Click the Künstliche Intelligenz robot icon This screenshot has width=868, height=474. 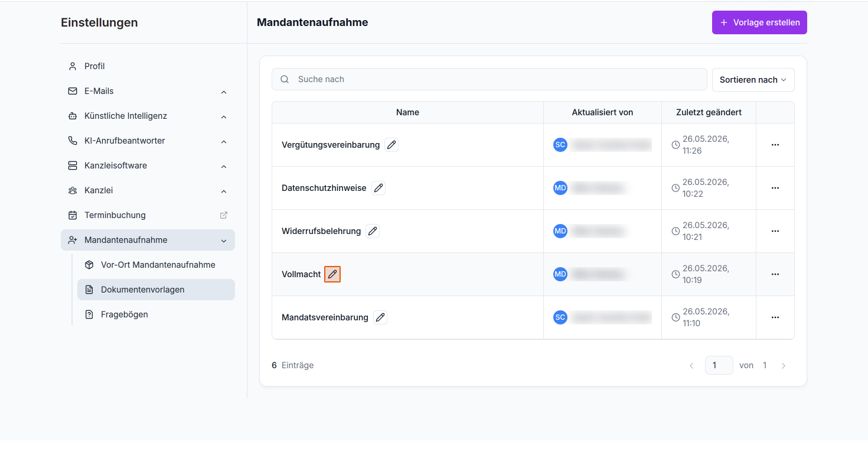[x=73, y=116]
